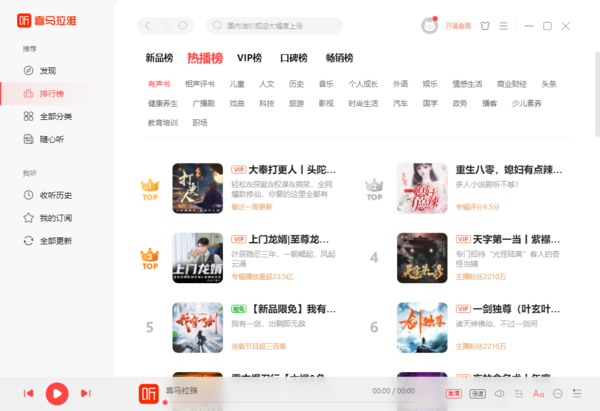
Task: Open the Aa lyrics text icon
Action: coord(538,393)
